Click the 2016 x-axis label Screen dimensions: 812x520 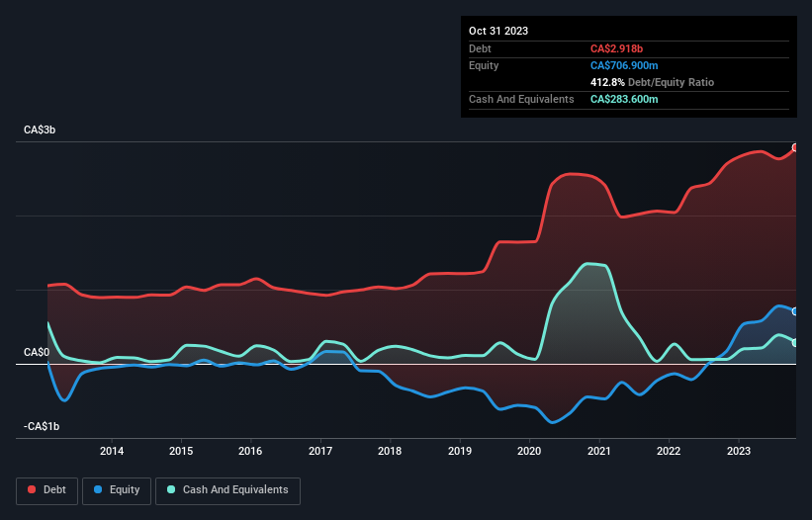(x=250, y=451)
